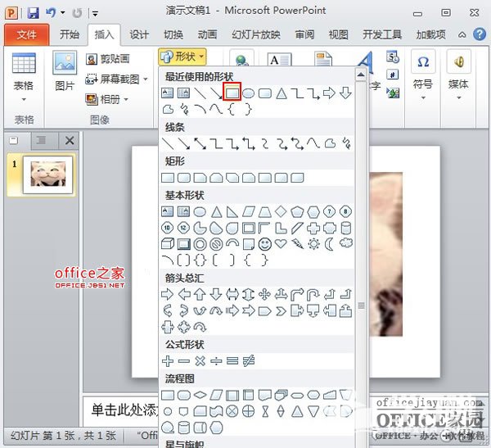491x448 pixels.
Task: Select the diamond in 基本形状
Action: (x=281, y=211)
